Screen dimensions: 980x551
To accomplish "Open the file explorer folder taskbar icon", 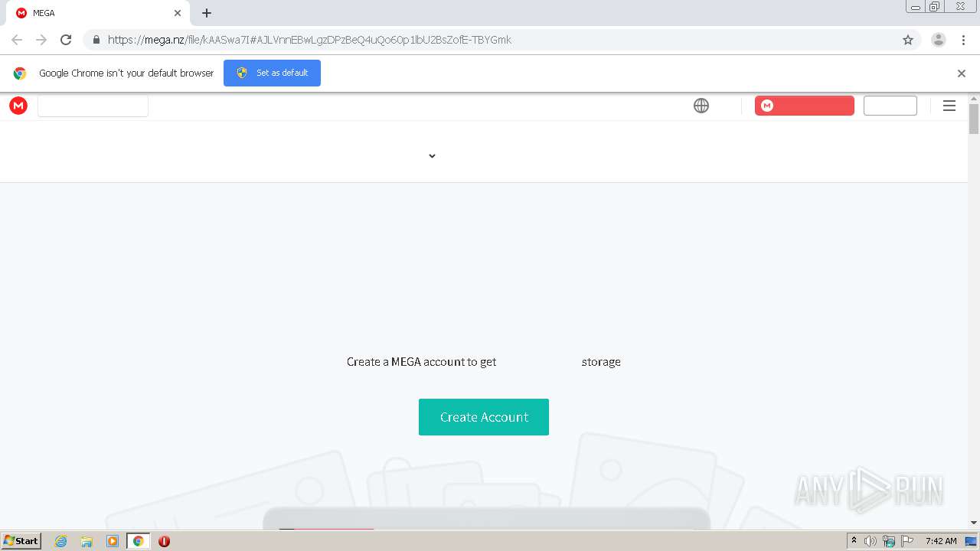I will [87, 541].
